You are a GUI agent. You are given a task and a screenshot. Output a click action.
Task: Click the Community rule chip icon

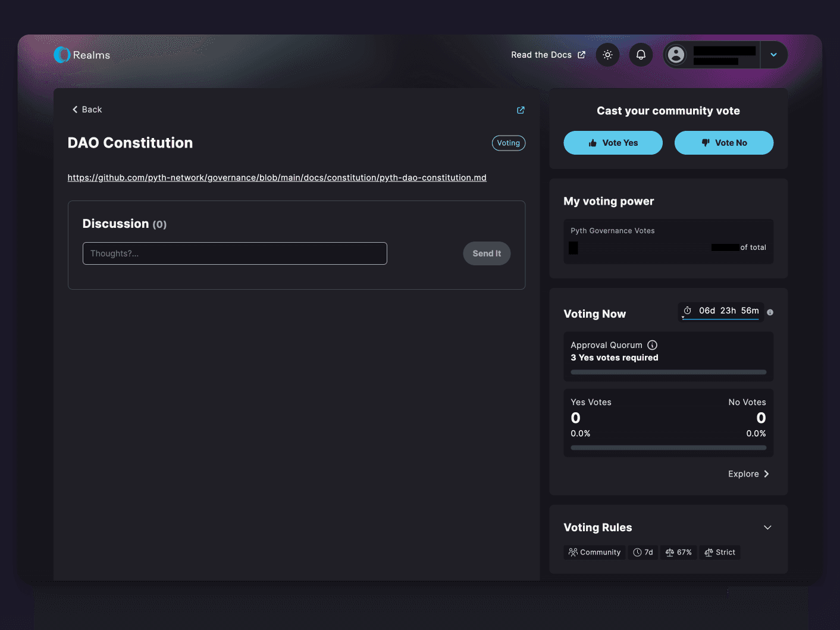(x=573, y=552)
